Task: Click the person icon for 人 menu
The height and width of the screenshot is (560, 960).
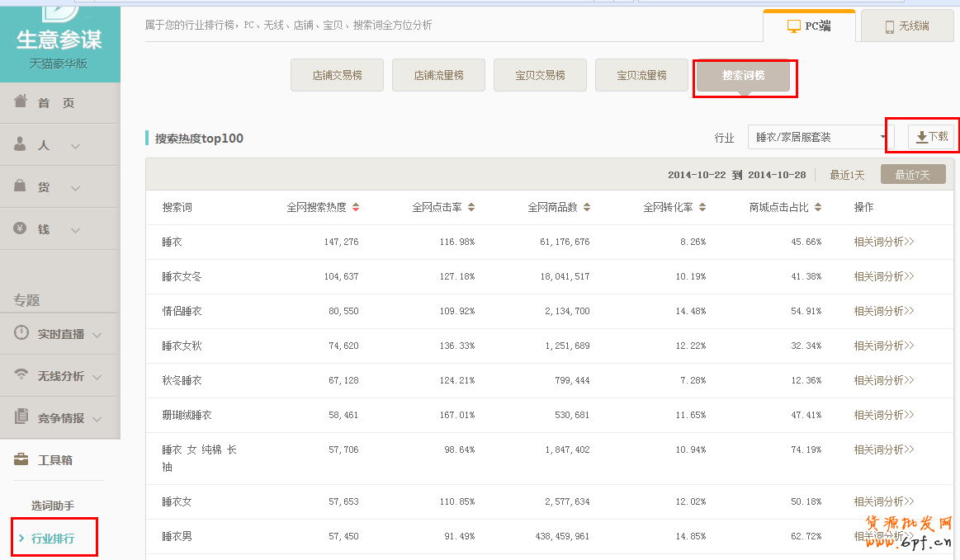Action: tap(21, 144)
